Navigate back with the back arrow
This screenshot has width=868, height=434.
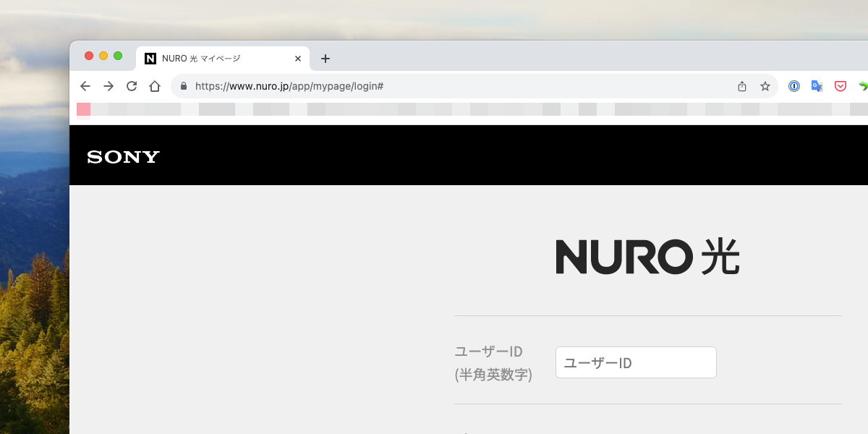tap(85, 85)
